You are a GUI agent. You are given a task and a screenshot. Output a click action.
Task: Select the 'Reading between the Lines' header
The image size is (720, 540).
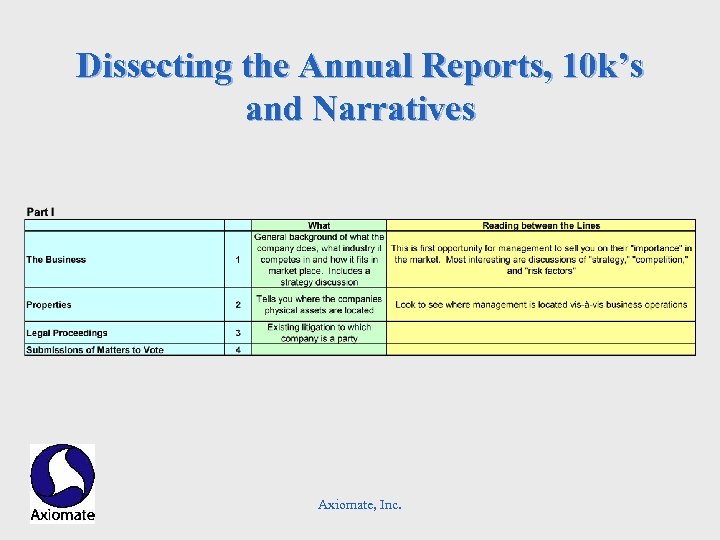pos(541,225)
